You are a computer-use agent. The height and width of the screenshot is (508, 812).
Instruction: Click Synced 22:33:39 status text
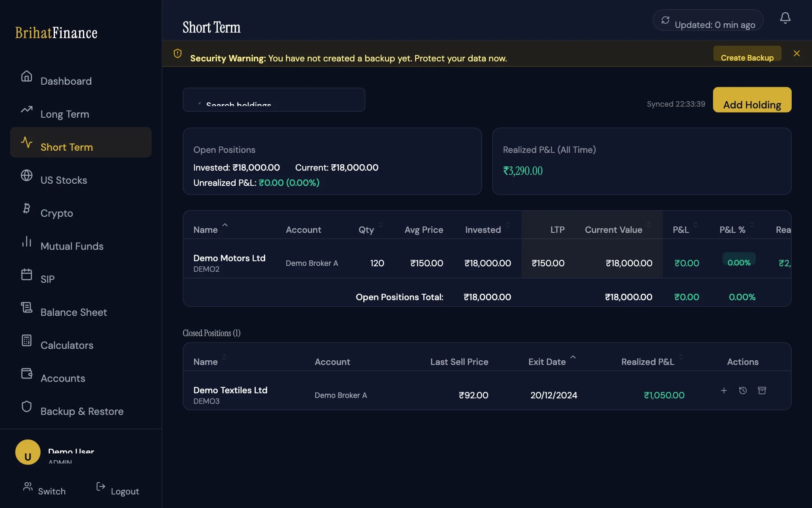click(676, 104)
